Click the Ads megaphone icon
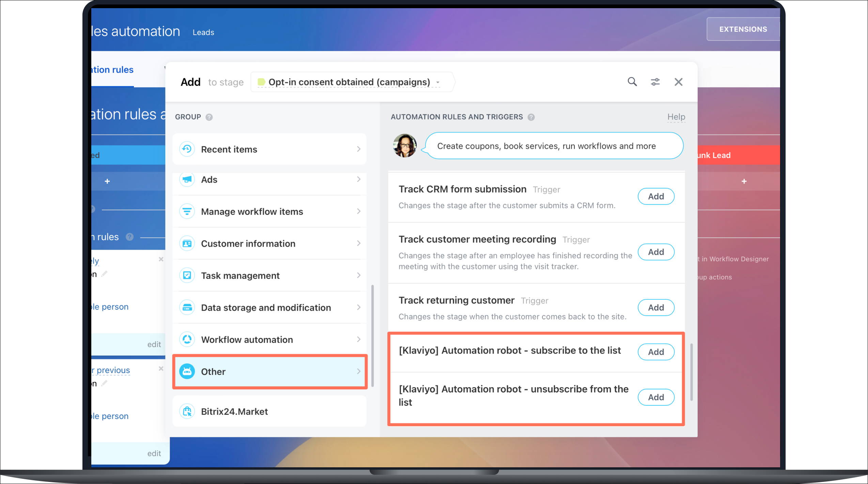This screenshot has width=868, height=484. [187, 179]
